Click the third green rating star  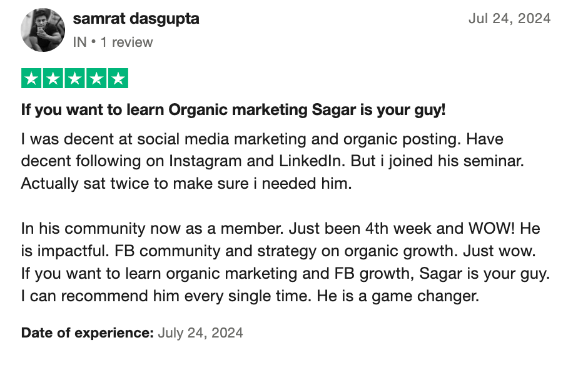coord(74,78)
